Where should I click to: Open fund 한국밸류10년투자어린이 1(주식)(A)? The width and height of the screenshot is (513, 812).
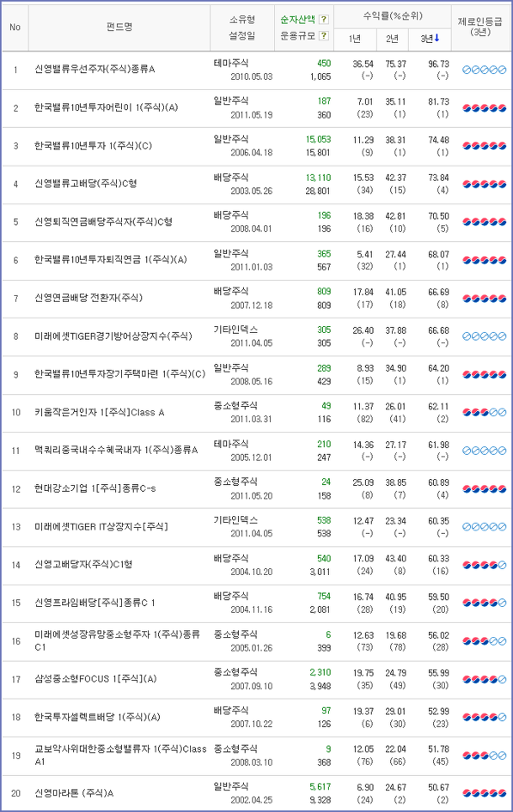(x=106, y=108)
